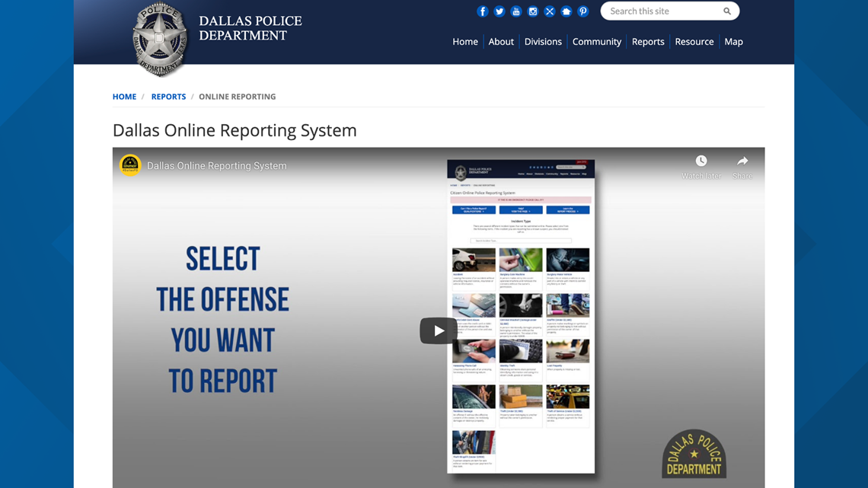
Task: Open the Facebook social media icon
Action: [482, 11]
